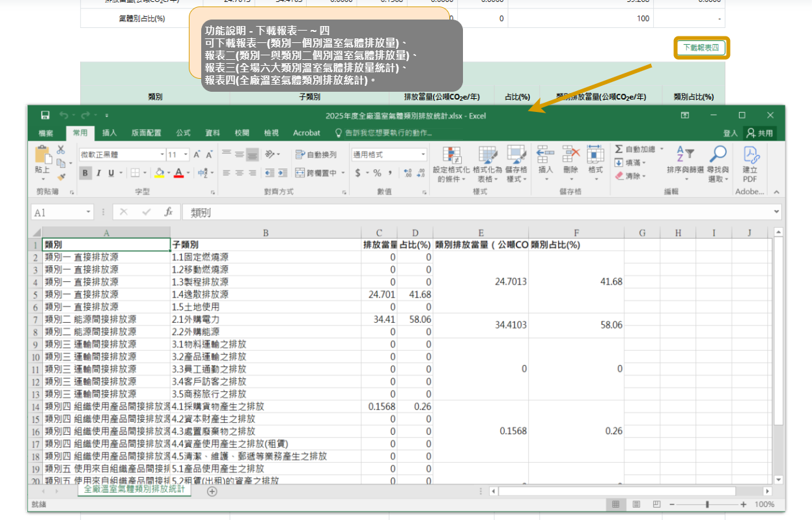Toggle Wrap Text (自動換列)
Screen dimensions: 812x520
(x=316, y=155)
